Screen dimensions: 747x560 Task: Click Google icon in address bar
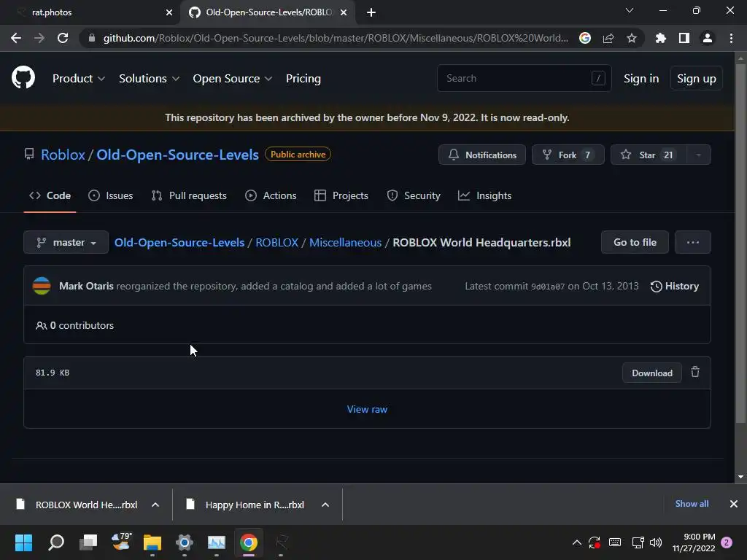[585, 38]
